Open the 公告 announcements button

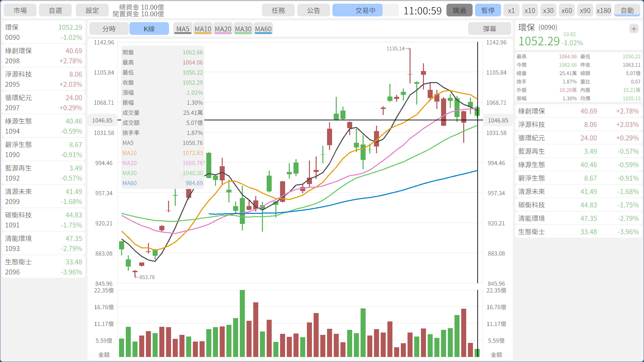(314, 10)
